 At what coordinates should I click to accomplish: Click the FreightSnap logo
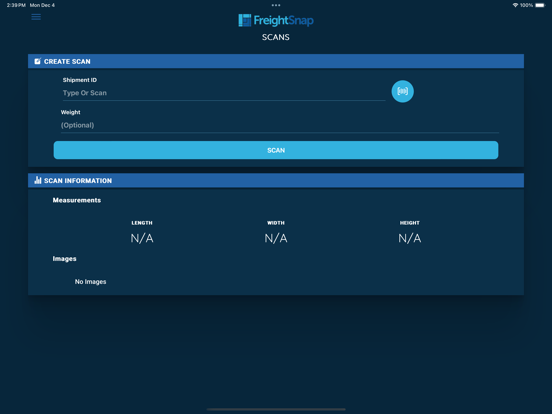tap(276, 20)
